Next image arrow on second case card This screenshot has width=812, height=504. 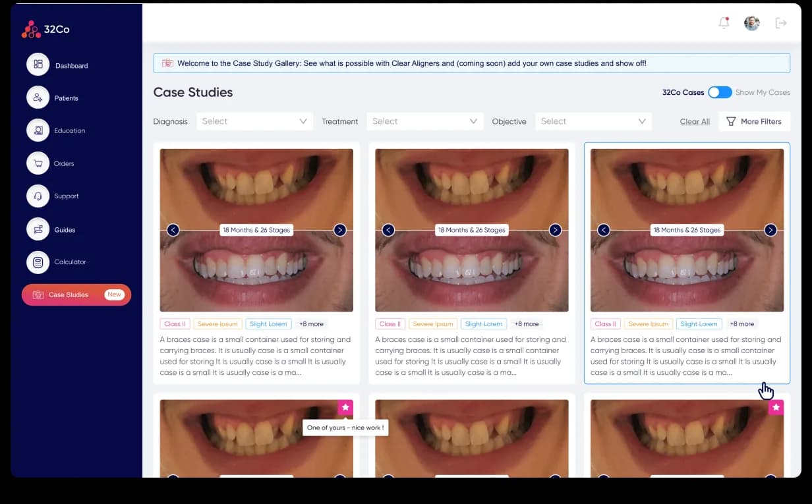click(x=556, y=230)
